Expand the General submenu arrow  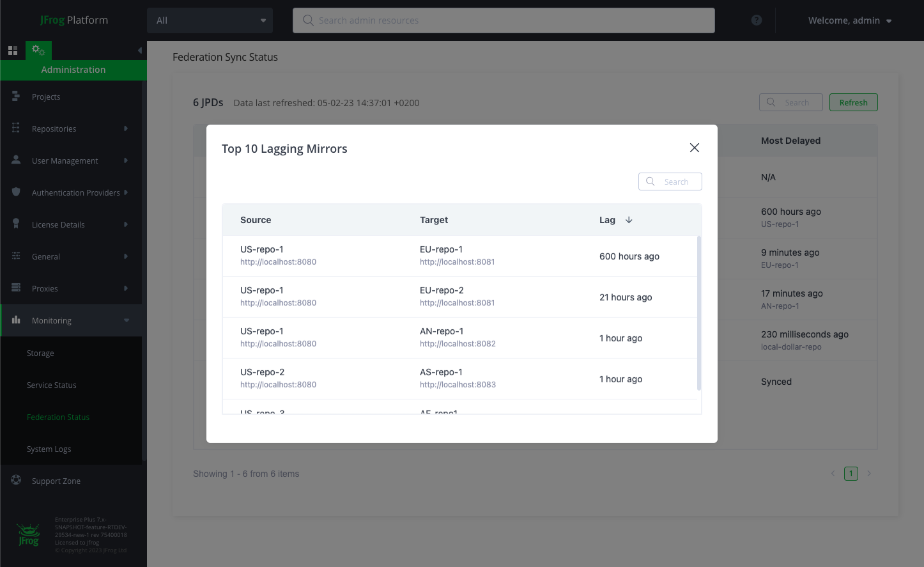coord(126,256)
